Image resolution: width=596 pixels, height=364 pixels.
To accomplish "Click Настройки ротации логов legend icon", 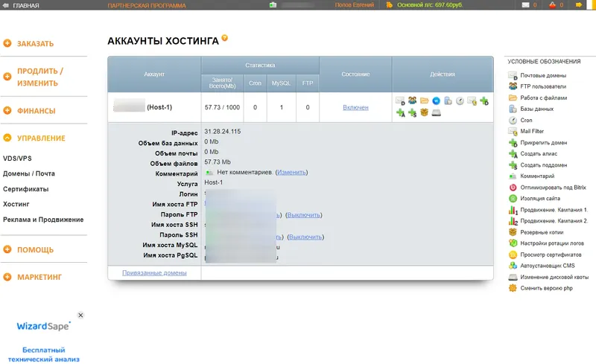I will (513, 243).
